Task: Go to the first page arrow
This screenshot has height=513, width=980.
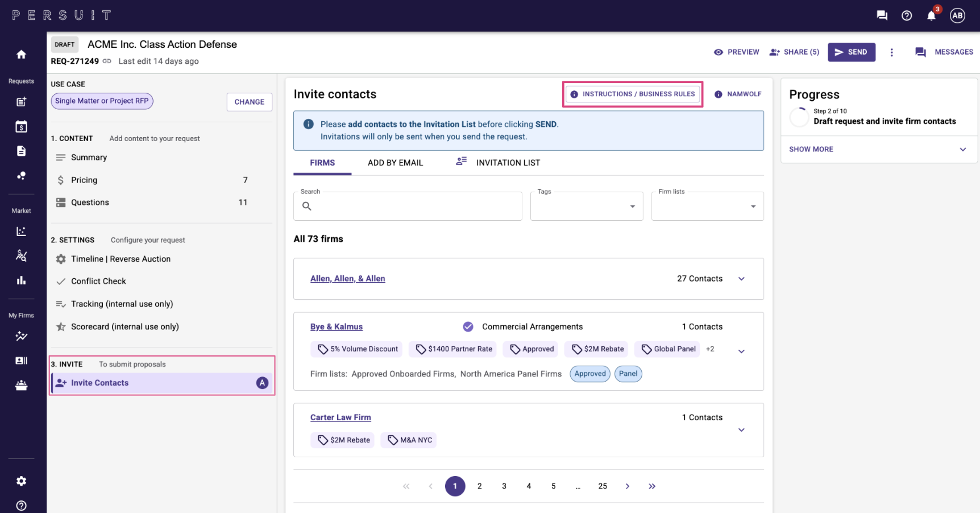Action: pyautogui.click(x=406, y=486)
